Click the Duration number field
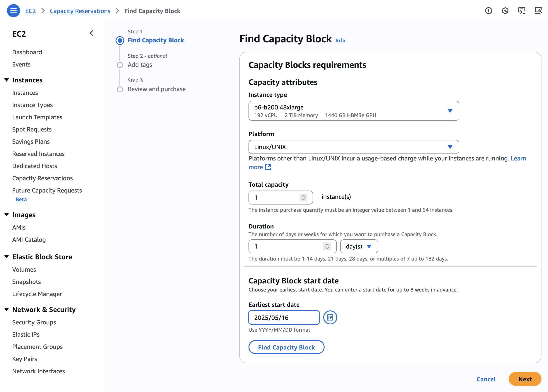This screenshot has height=392, width=548. [x=293, y=246]
